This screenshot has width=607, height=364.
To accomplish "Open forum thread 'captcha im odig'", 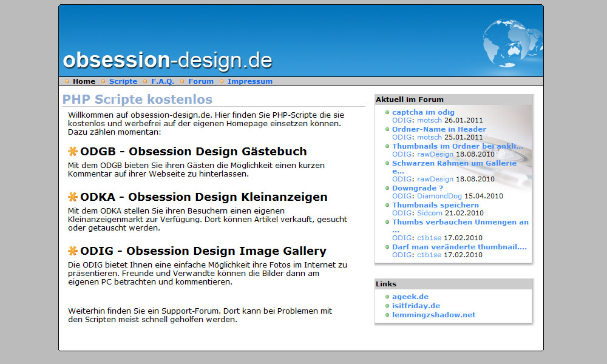I will (423, 112).
